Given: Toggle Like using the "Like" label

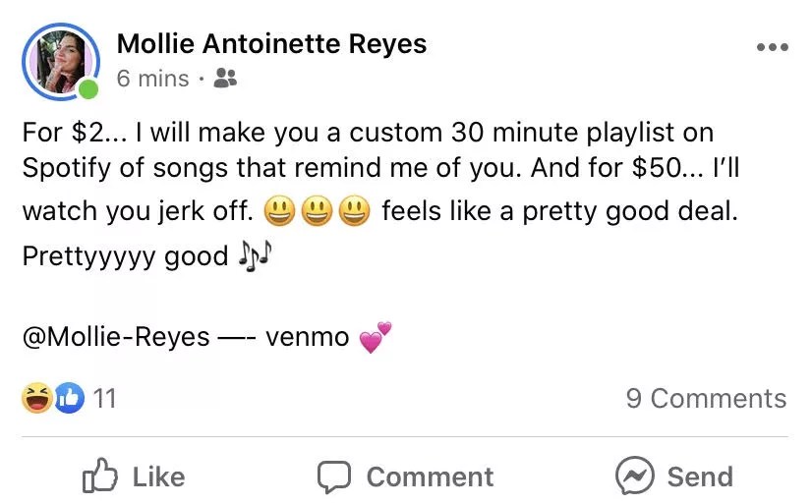Looking at the screenshot, I should [x=158, y=476].
